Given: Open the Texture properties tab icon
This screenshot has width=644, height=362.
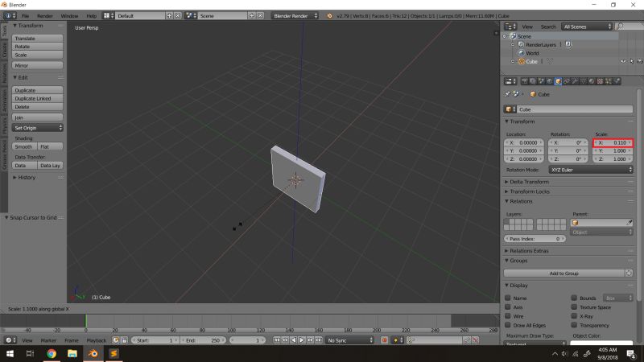Looking at the screenshot, I should point(600,81).
